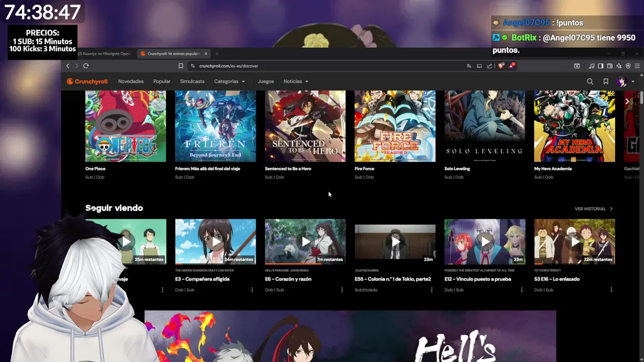Screen dimensions: 644x362
Task: Go back with the browser back arrow
Action: [68, 66]
